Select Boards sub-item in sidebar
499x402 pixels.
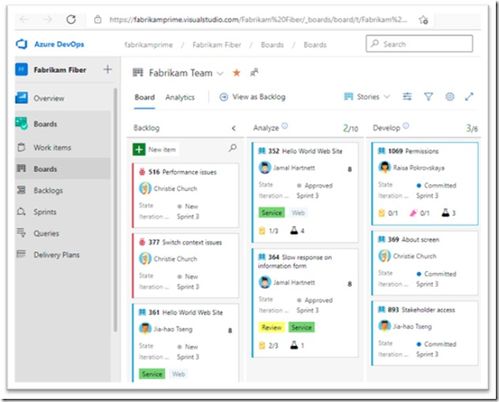[45, 169]
